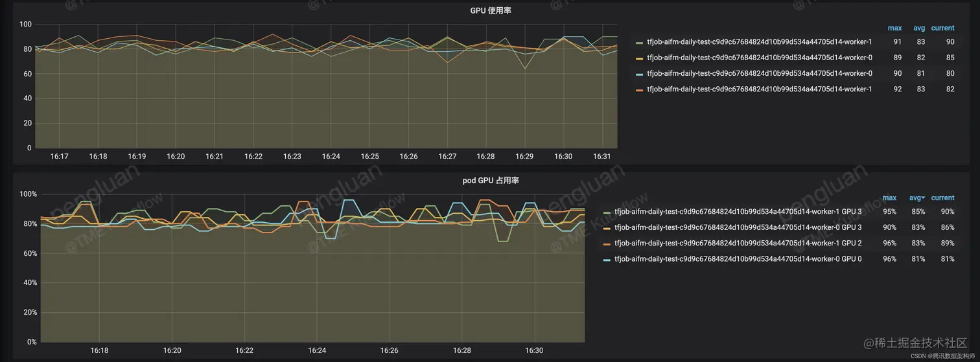The height and width of the screenshot is (362, 980).
Task: Click current value 82 of orange worker-1
Action: tap(950, 89)
